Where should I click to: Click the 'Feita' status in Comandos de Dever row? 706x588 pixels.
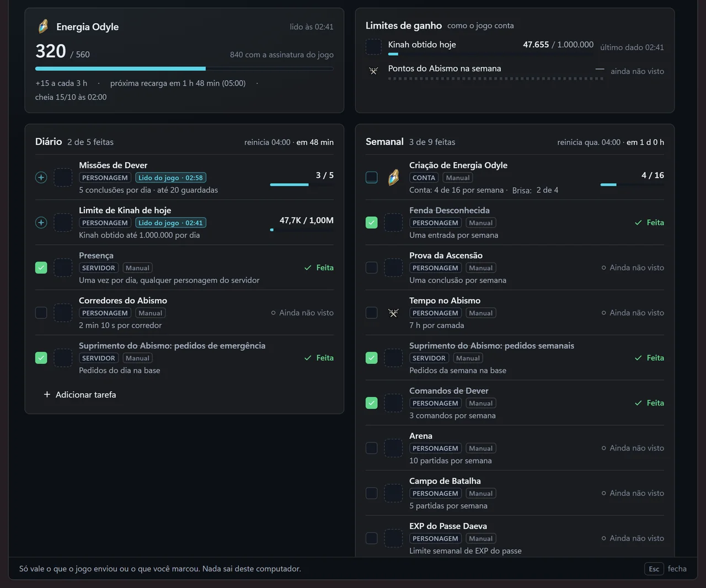649,403
